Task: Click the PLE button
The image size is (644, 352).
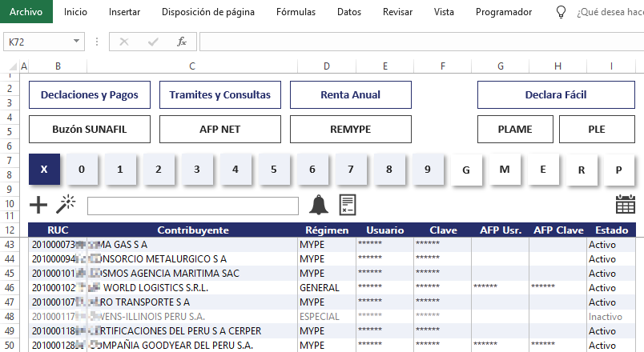Action: click(x=597, y=130)
